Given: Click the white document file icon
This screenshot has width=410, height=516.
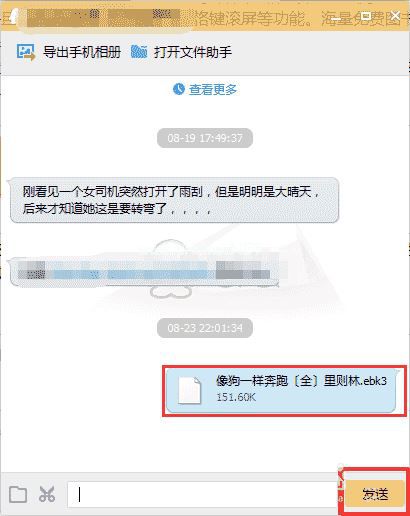Looking at the screenshot, I should 190,390.
